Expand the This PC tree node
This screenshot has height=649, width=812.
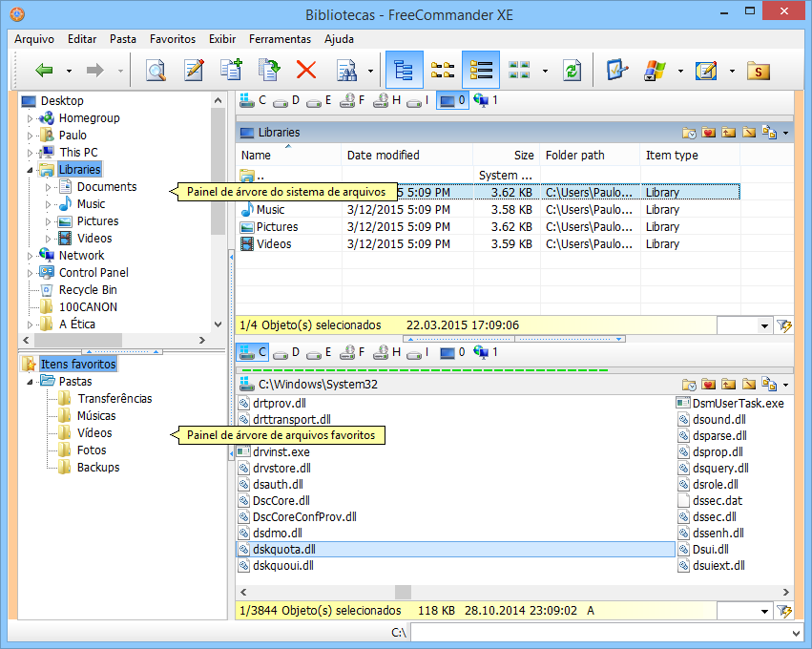tap(30, 153)
